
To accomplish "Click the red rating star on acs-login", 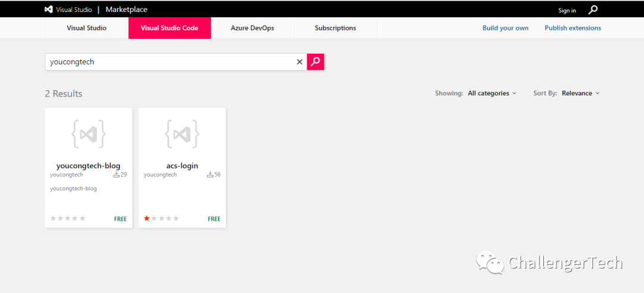I will tap(147, 218).
